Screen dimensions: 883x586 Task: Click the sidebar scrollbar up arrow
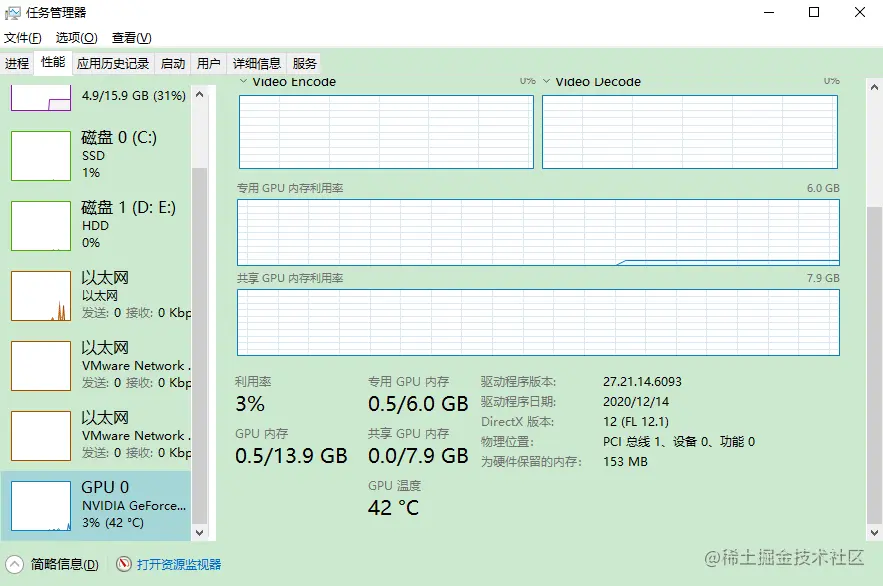(x=199, y=95)
